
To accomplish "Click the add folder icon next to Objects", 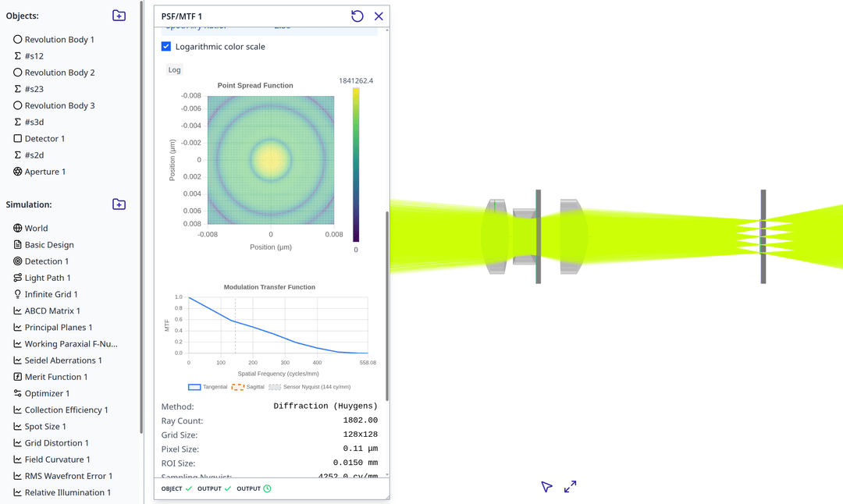I will 119,16.
